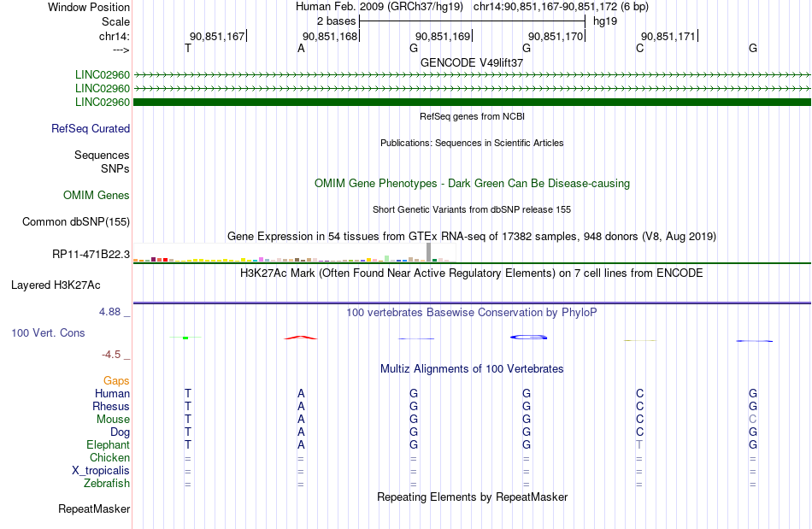Click the '2 bases' scale bar label

point(336,21)
